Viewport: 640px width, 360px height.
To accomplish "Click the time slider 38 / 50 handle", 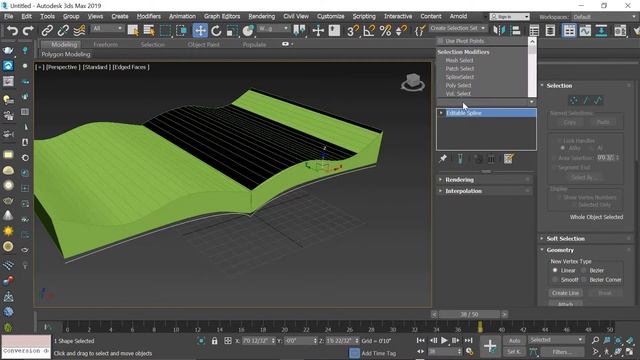I will 469,314.
